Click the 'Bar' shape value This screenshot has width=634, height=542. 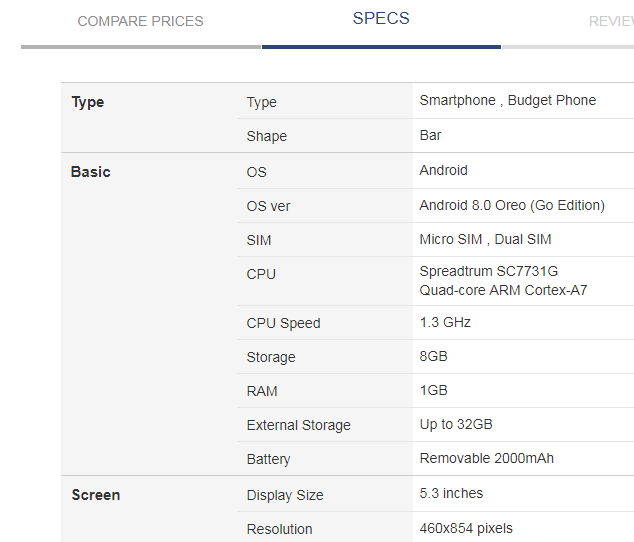pos(431,135)
